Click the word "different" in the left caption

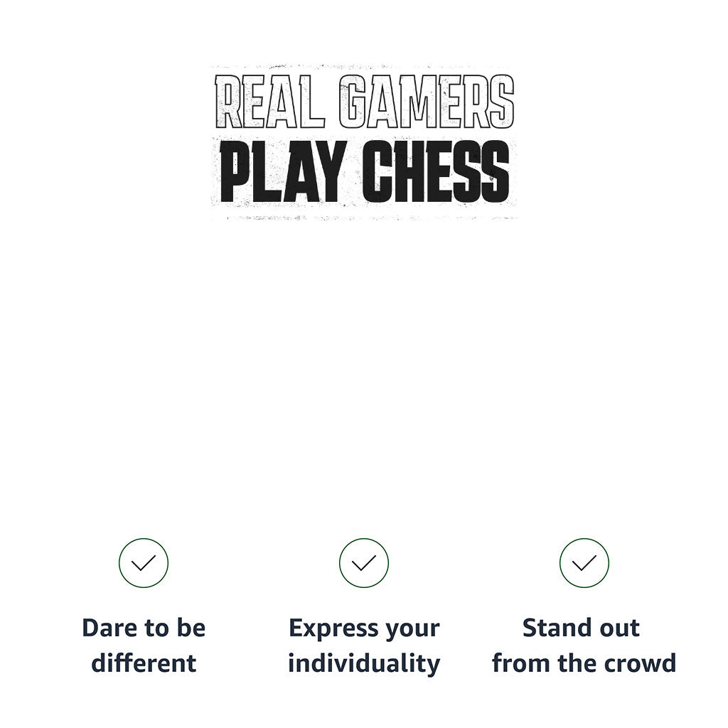point(144,664)
